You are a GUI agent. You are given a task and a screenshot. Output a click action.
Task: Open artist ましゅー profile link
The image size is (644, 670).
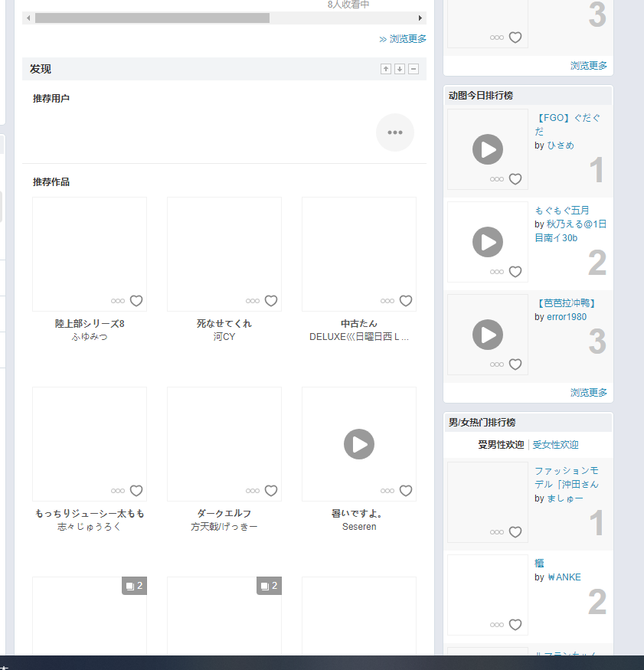pyautogui.click(x=565, y=498)
